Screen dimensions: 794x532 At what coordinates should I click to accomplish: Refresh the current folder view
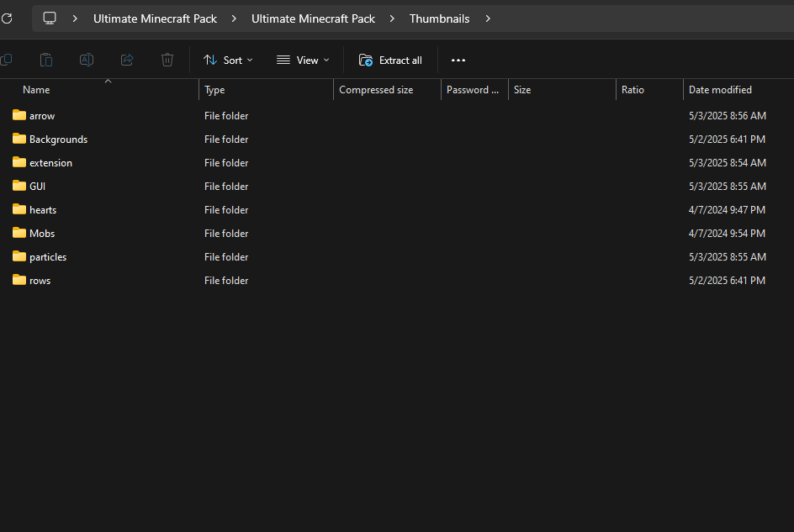click(7, 18)
